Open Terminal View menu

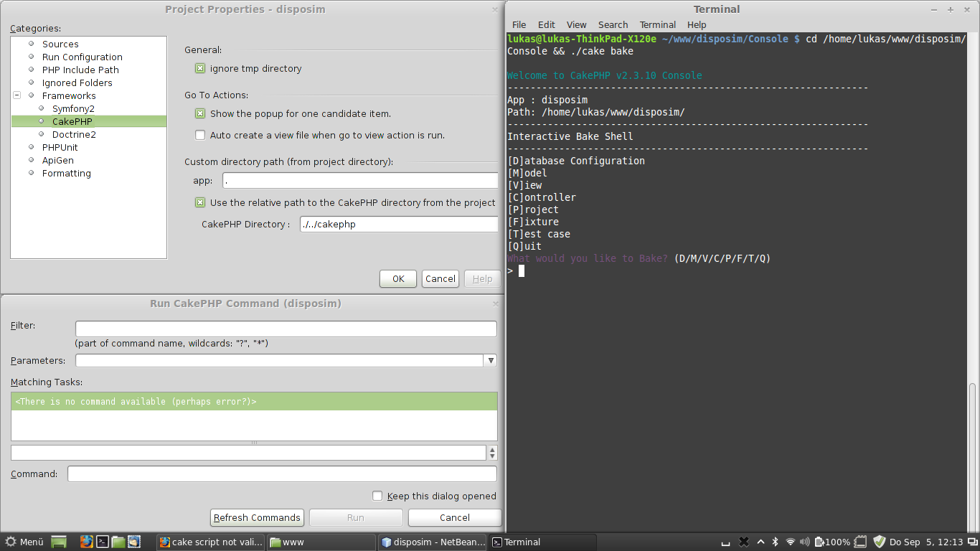[576, 24]
